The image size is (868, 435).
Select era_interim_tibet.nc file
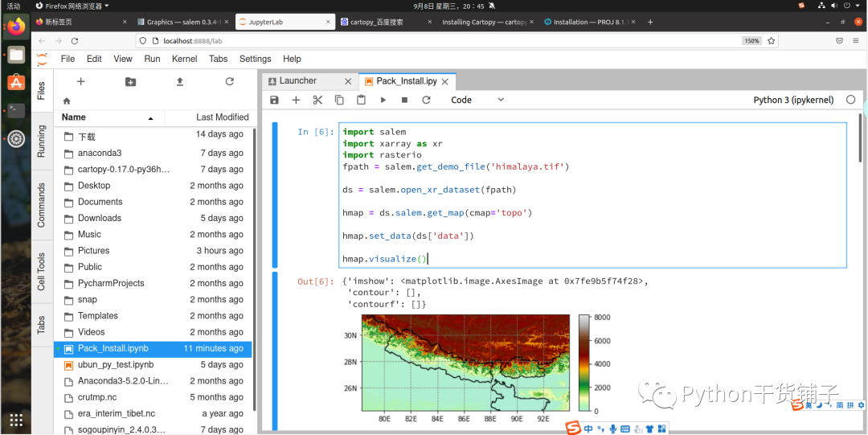click(x=154, y=413)
